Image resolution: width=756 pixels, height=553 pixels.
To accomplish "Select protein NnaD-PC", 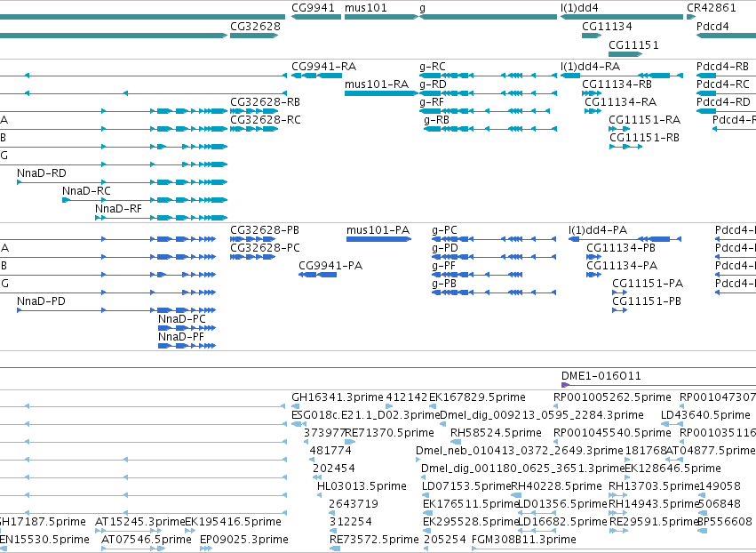I will [182, 319].
